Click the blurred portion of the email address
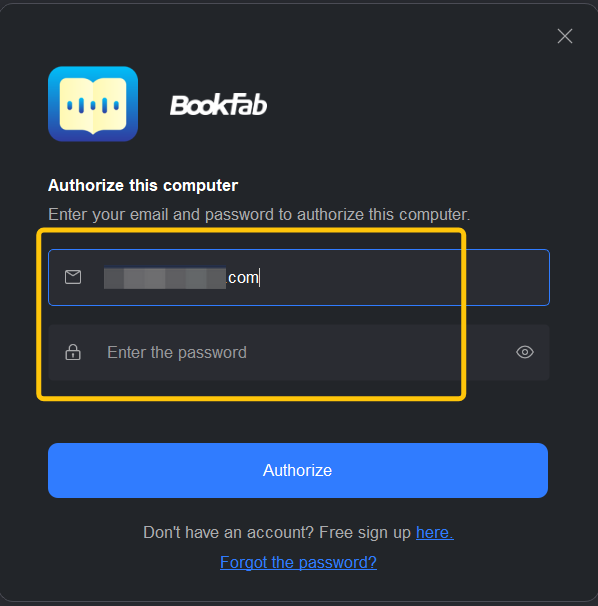598x606 pixels. coord(165,277)
